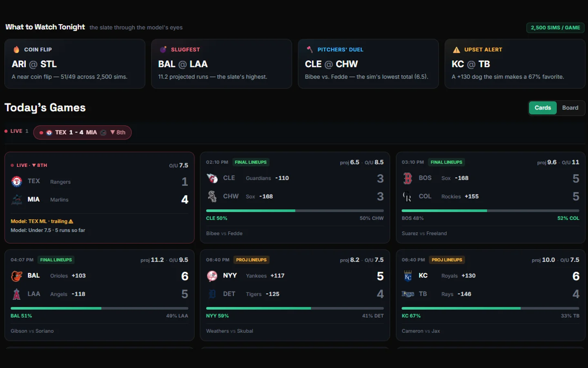Open the CLE @ CHW Pitchers' Duel card
The width and height of the screenshot is (588, 368).
pos(368,64)
